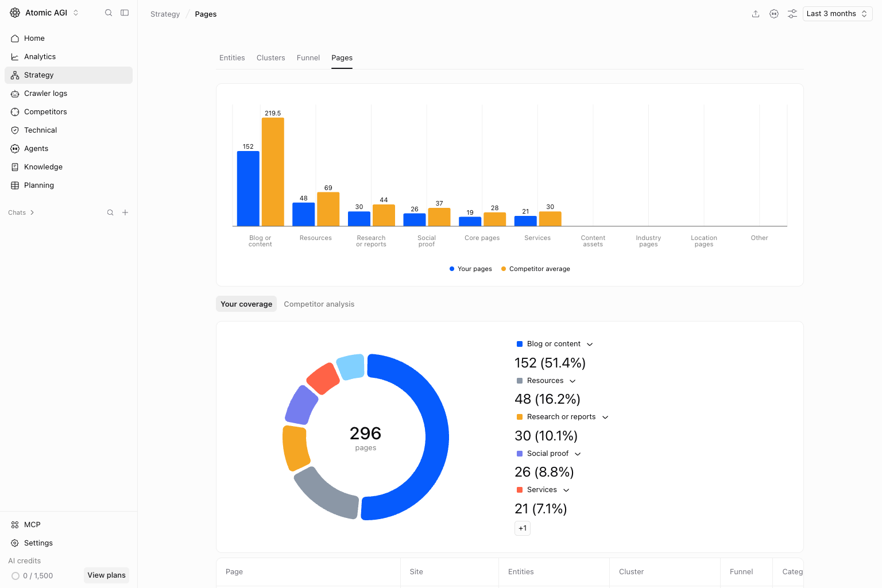Click the Crawler logs robot icon

coord(15,94)
